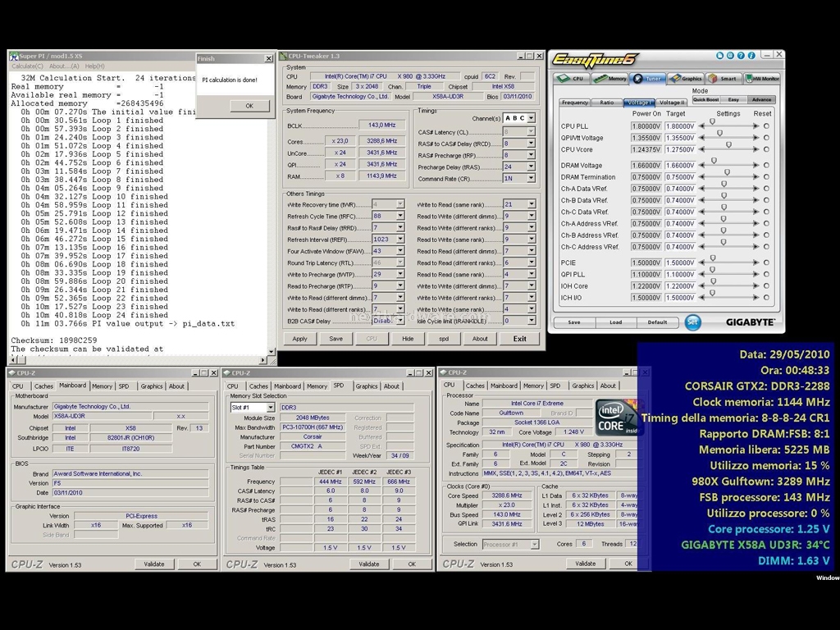Reset QPI PLL using its radio button
The height and width of the screenshot is (630, 840).
[767, 274]
